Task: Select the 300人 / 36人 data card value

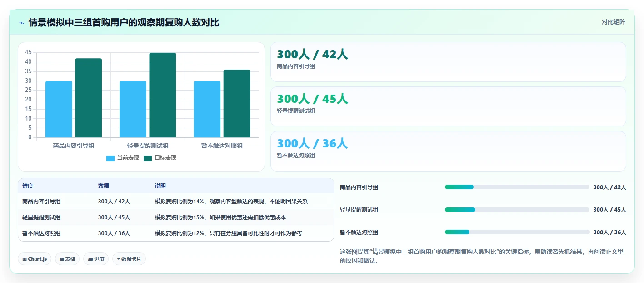Action: click(312, 143)
